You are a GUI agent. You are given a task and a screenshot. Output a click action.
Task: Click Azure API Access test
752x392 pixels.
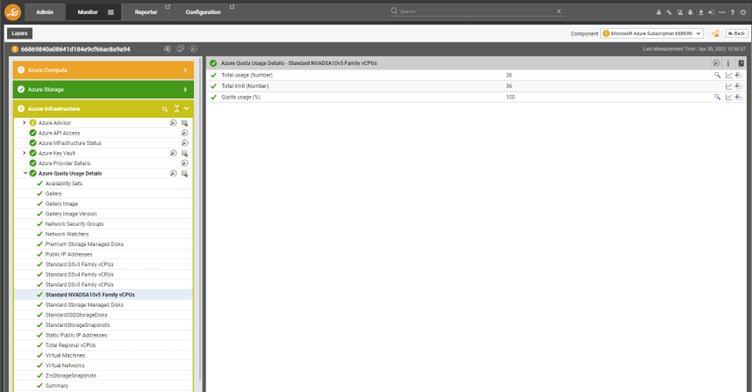coord(59,133)
